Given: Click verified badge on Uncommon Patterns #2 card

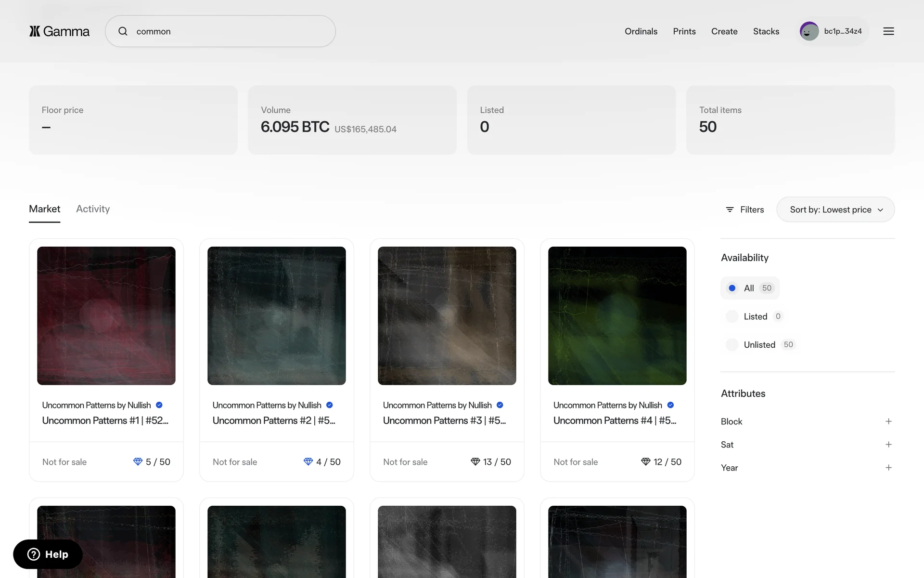Looking at the screenshot, I should pyautogui.click(x=330, y=405).
